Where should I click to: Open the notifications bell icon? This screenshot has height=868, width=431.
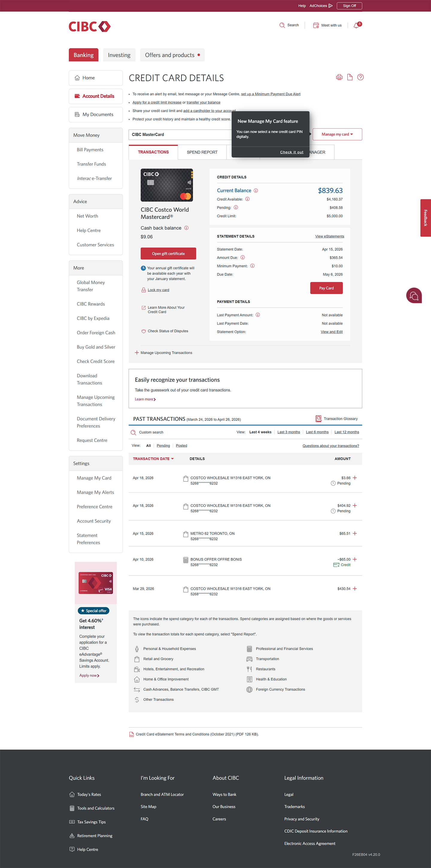click(356, 26)
